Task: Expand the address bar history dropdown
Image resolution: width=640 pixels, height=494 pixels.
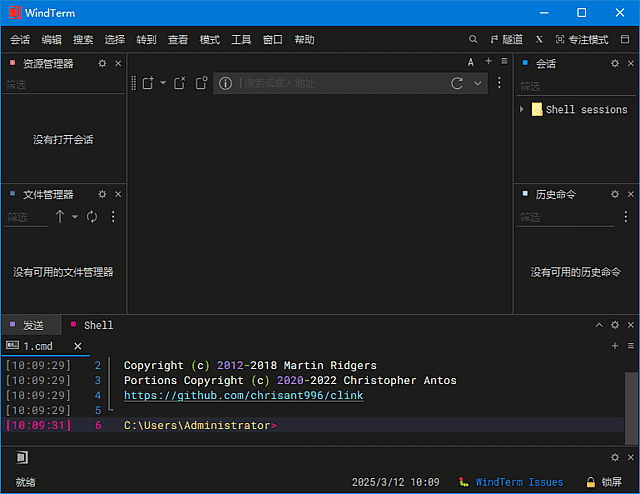Action: 478,83
